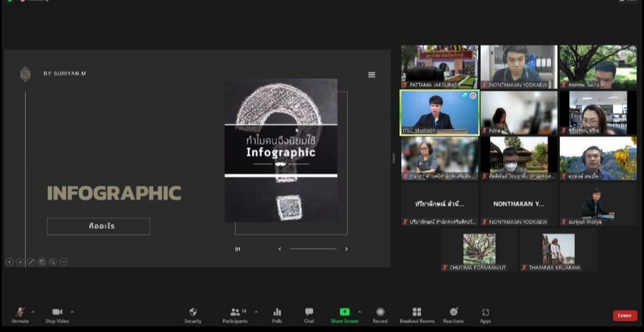Image resolution: width=644 pixels, height=332 pixels.
Task: Click the red Leave button
Action: 625,316
